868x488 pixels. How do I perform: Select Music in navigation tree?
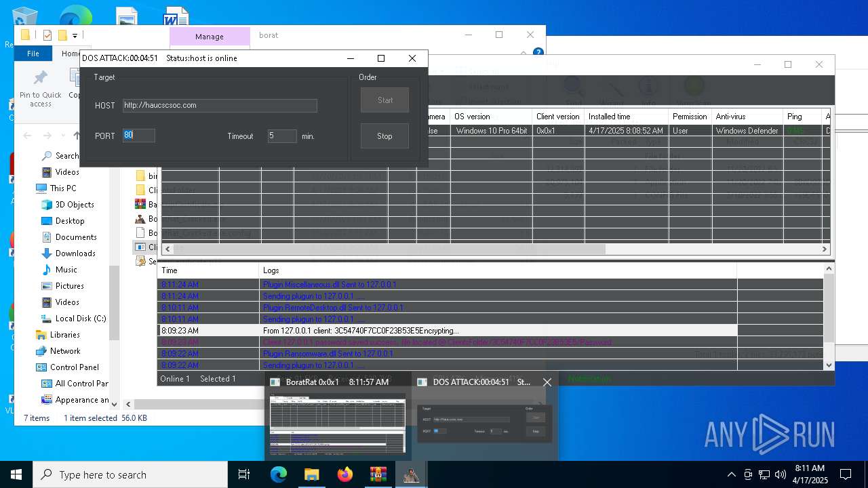tap(66, 270)
